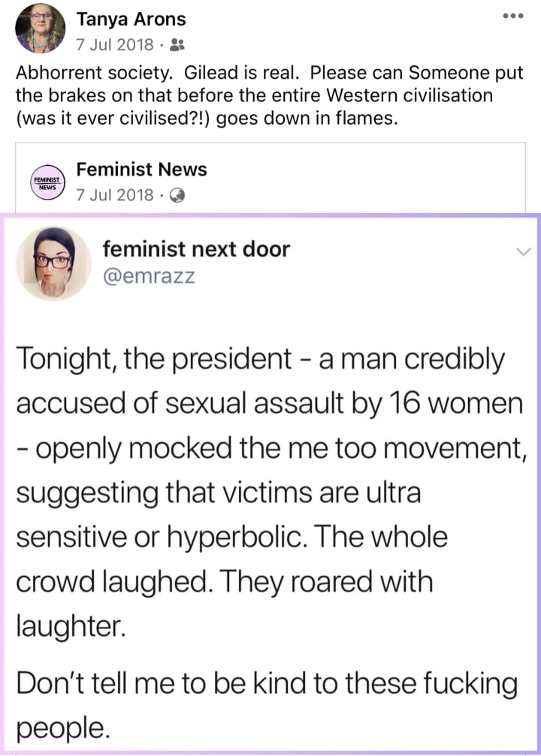Image resolution: width=541 pixels, height=756 pixels.
Task: Click the feminist next door display name
Action: pyautogui.click(x=195, y=248)
